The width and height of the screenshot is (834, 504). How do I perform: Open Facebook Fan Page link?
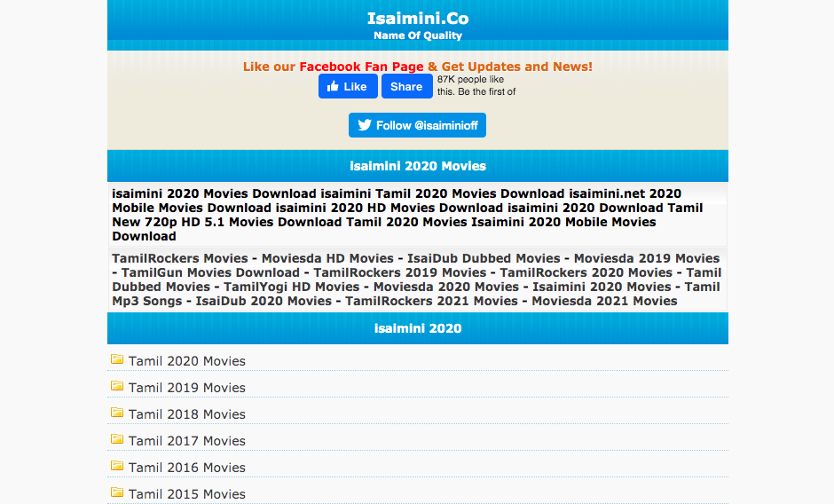(361, 67)
